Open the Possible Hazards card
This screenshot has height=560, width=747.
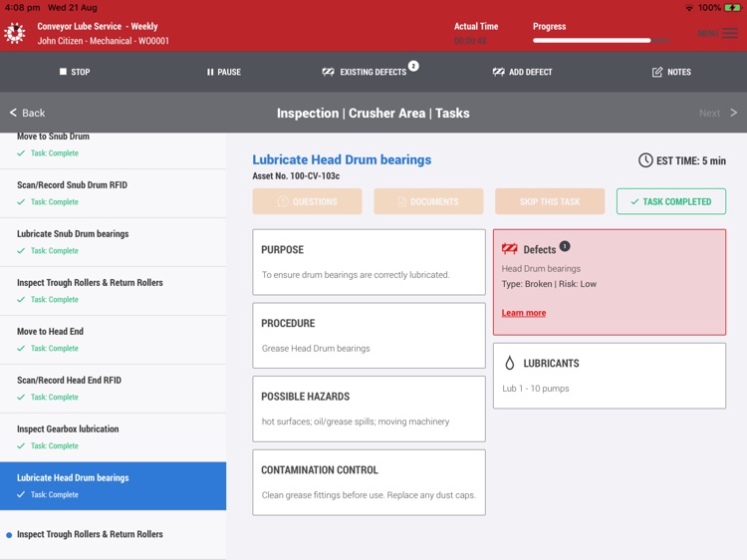[369, 409]
